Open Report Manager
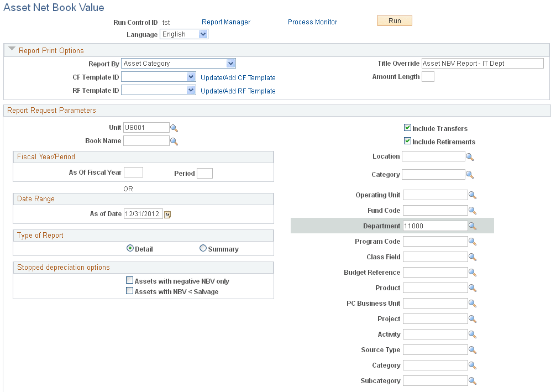The height and width of the screenshot is (392, 551). [x=225, y=22]
